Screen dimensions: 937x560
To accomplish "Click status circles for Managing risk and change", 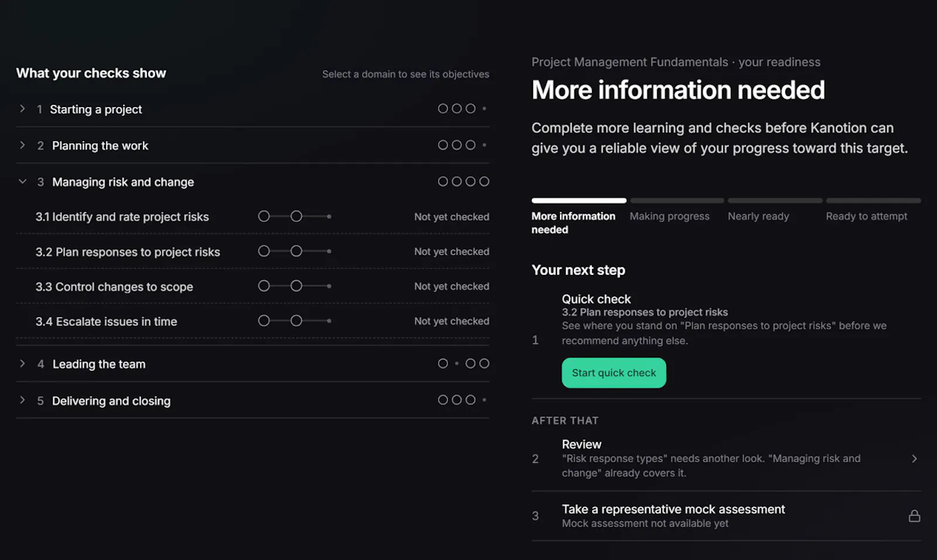I will pyautogui.click(x=463, y=181).
